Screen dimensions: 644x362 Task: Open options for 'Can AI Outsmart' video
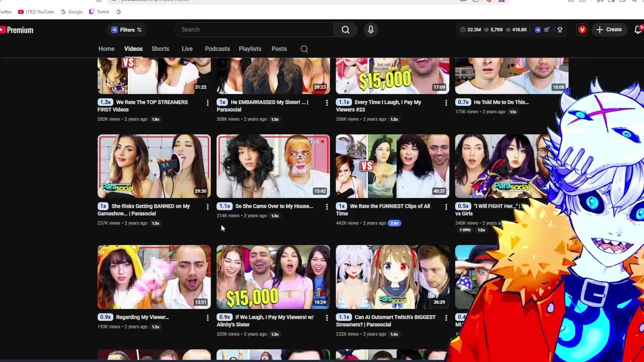coord(446,318)
